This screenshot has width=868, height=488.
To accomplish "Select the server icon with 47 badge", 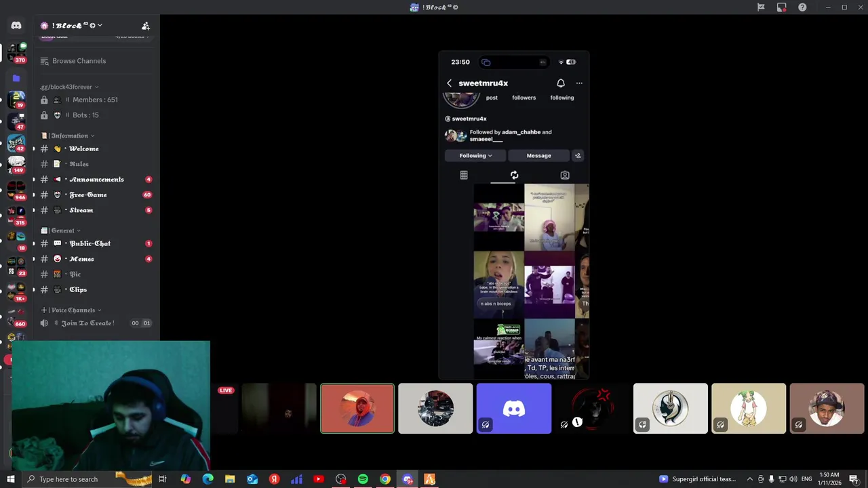I will click(16, 122).
